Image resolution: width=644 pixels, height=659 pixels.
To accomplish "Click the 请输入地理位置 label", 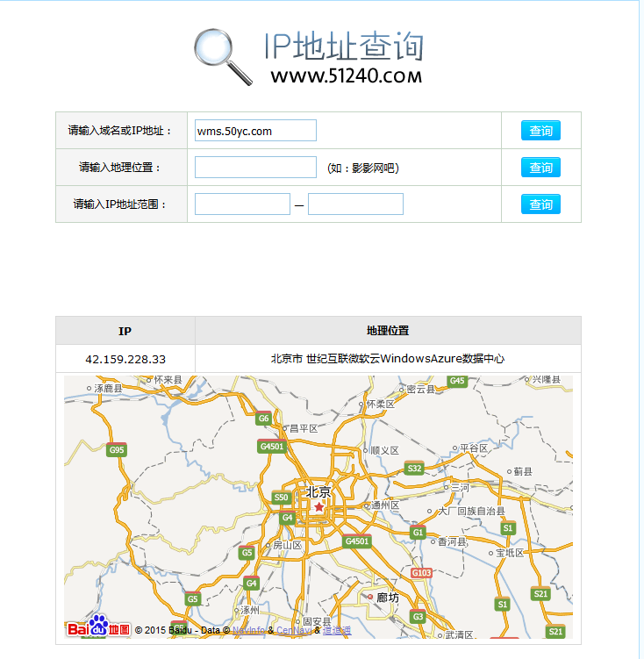I will click(119, 168).
